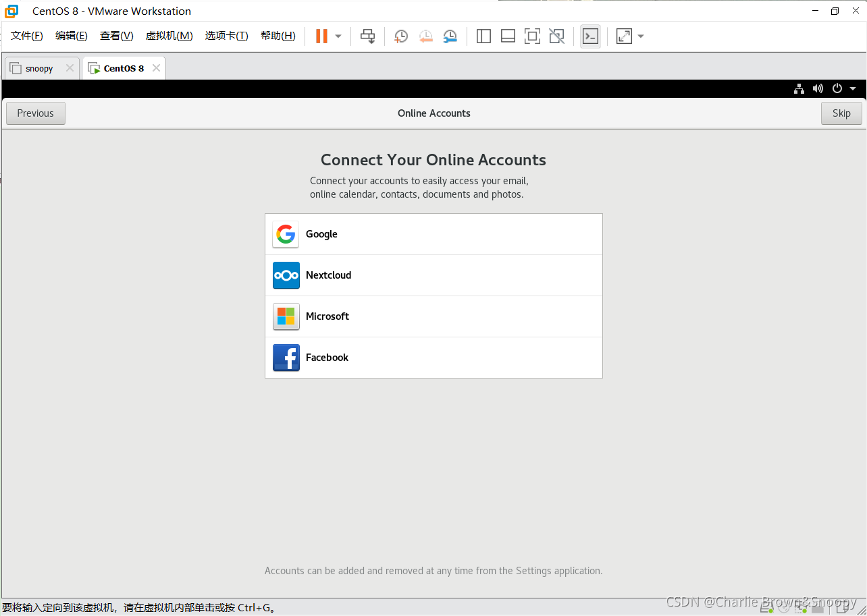
Task: Revert the virtual machine to its snapshot
Action: point(425,36)
